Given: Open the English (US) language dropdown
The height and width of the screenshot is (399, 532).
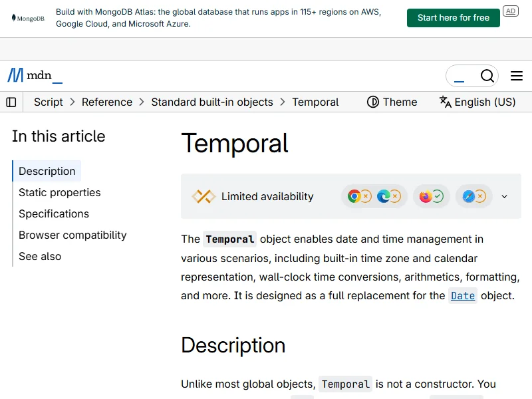Looking at the screenshot, I should click(x=477, y=102).
